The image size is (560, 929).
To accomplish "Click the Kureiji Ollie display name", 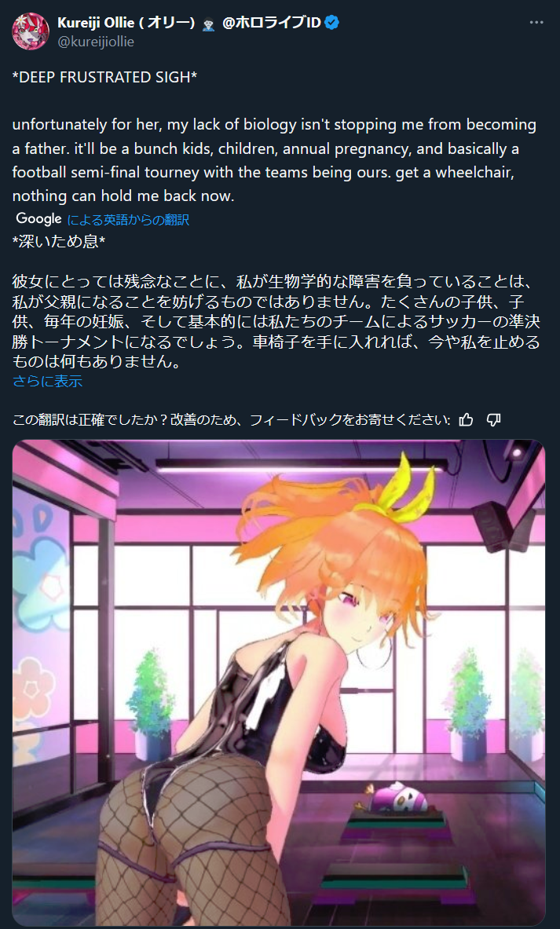I will point(126,23).
